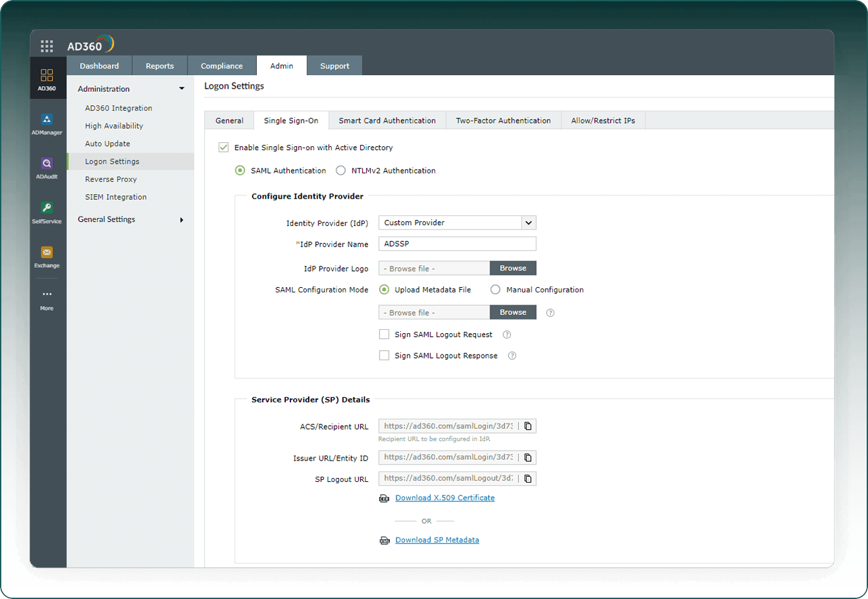Click the IdP Provider Logo file field

tap(434, 268)
